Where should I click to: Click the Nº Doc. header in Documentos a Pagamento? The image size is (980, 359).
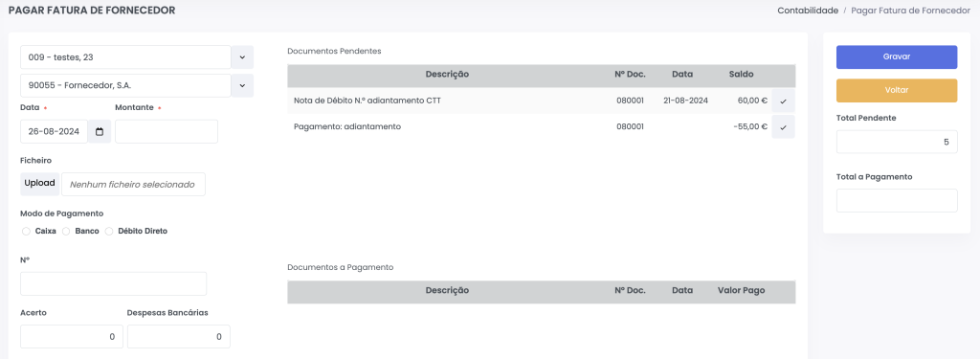[630, 291]
